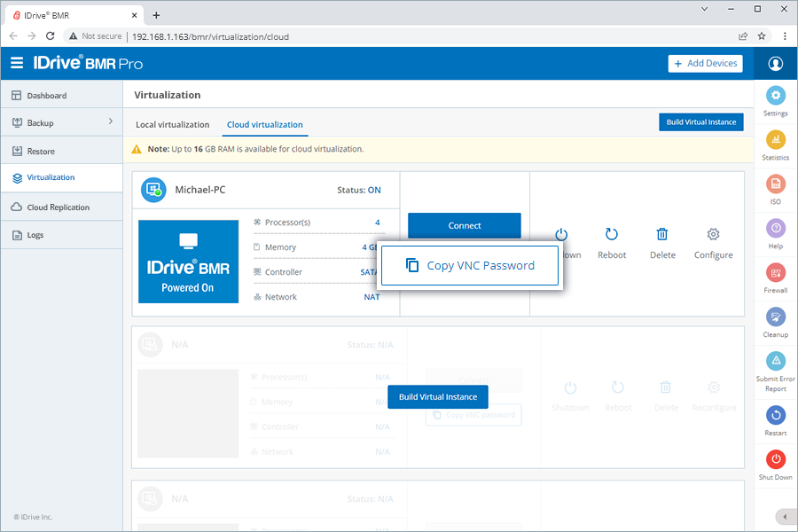Click the Michael-PC machine status icon
This screenshot has height=532, width=798.
pyautogui.click(x=153, y=190)
